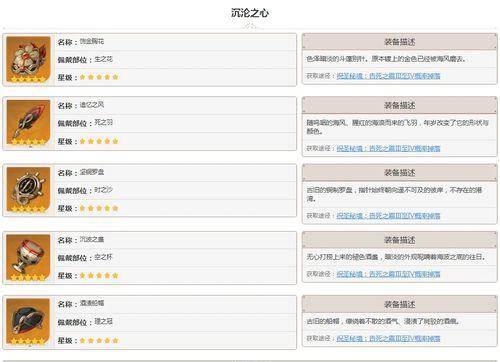Click the 装备描述 header beside 追忆之风
The width and height of the screenshot is (500, 362).
[x=400, y=106]
